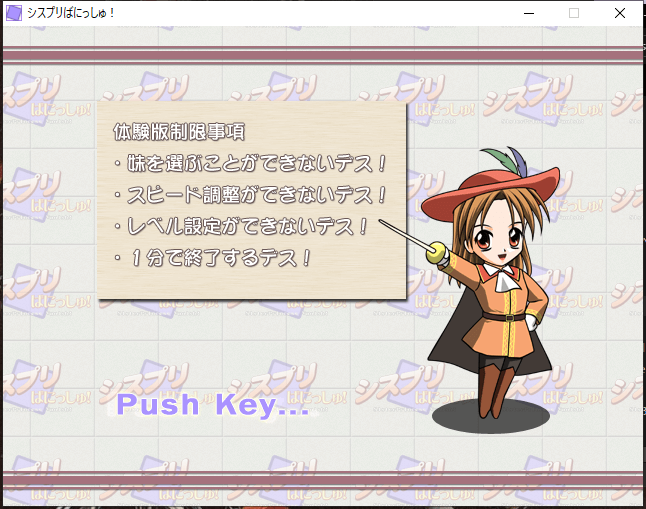Click the striped border band at the bottom
Viewport: 646px width, 509px height.
pos(323,480)
